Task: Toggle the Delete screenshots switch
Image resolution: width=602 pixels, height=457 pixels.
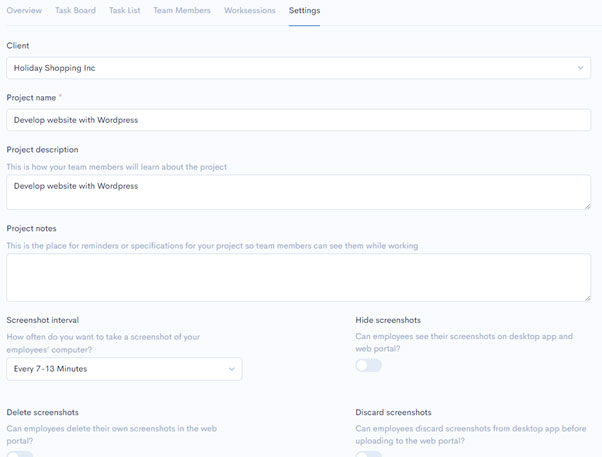Action: (x=20, y=454)
